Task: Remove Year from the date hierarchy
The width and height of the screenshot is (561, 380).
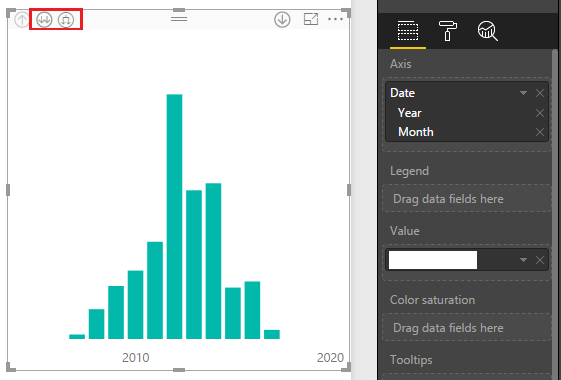Action: (540, 113)
